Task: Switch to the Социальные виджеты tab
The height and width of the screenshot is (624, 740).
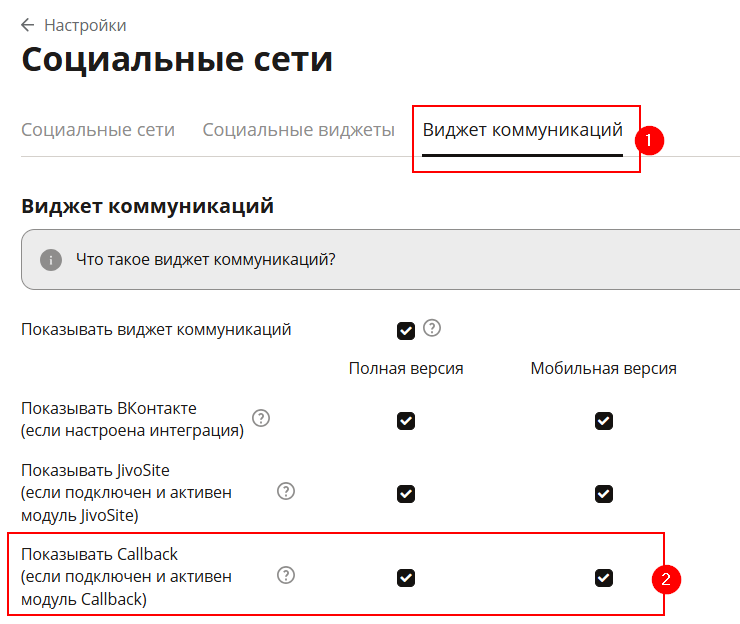Action: tap(299, 130)
